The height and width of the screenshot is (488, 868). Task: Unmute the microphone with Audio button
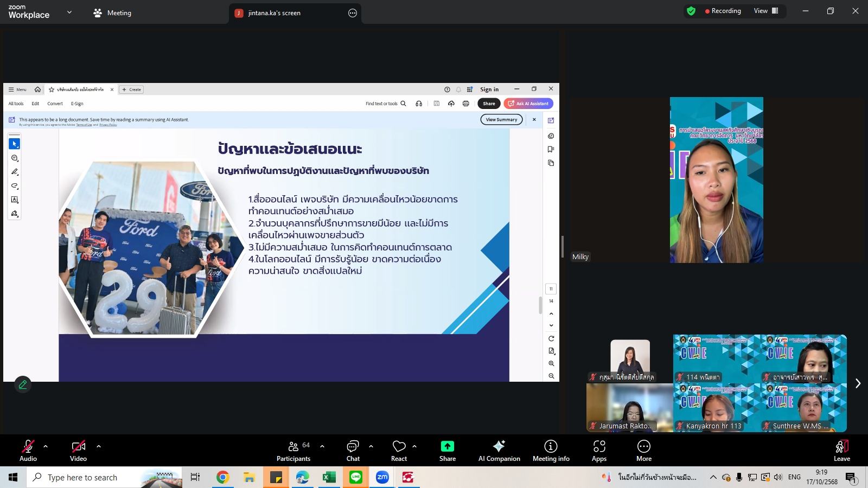tap(28, 450)
